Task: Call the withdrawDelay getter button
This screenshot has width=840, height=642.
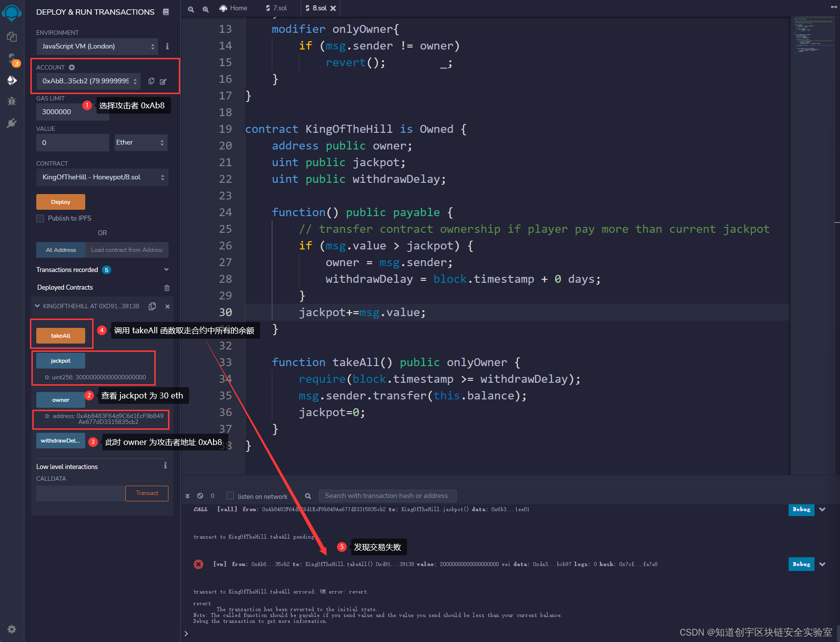Action: click(x=61, y=441)
